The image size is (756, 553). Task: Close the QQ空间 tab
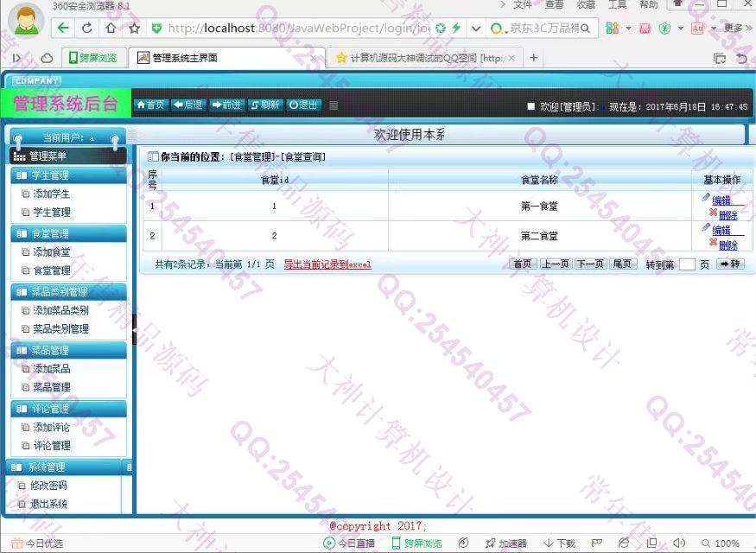[511, 58]
